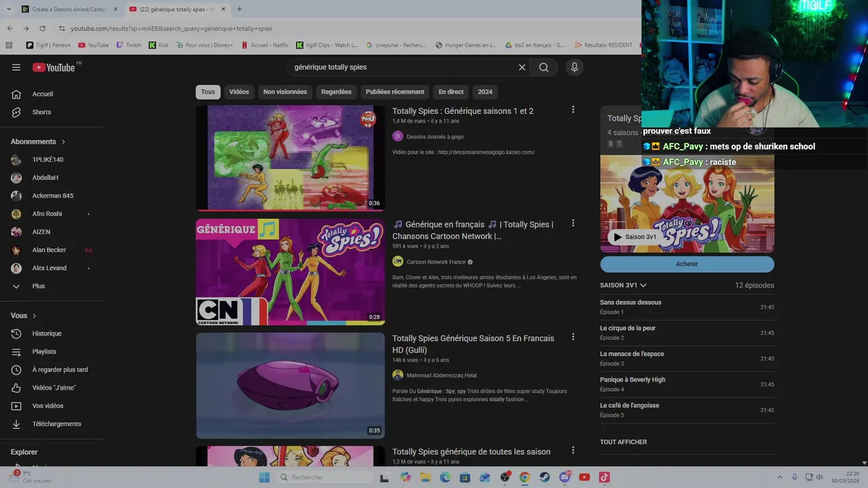
Task: Click the Cartoon Network France channel avatar
Action: (397, 262)
